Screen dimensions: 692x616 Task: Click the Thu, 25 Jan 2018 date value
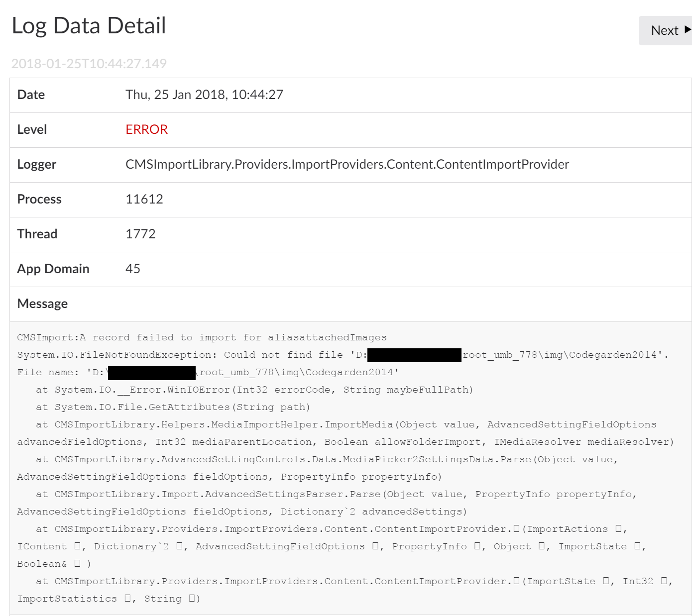204,95
